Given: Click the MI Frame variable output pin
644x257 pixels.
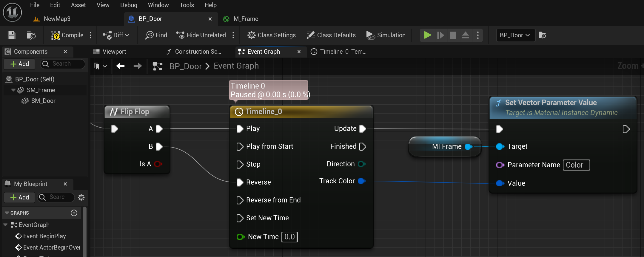Looking at the screenshot, I should [x=469, y=147].
